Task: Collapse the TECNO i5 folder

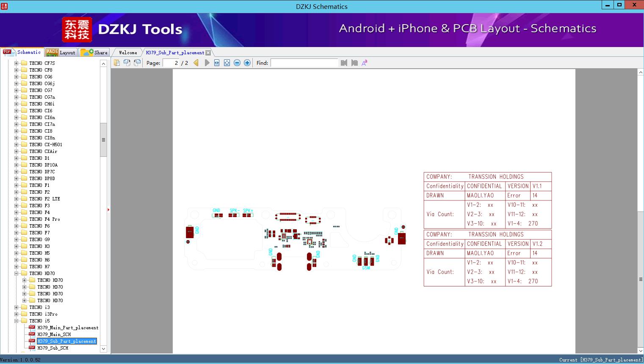Action: [x=17, y=321]
